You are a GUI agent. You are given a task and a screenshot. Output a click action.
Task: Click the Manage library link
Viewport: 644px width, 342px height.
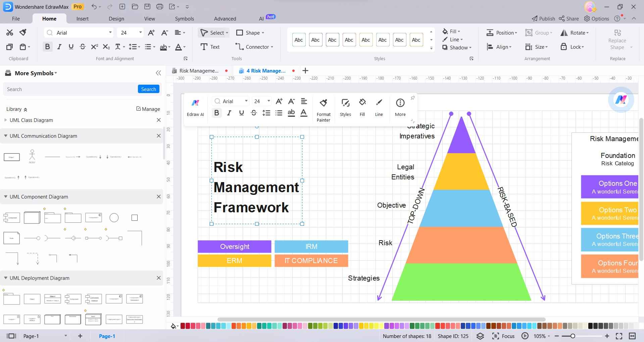pyautogui.click(x=148, y=109)
